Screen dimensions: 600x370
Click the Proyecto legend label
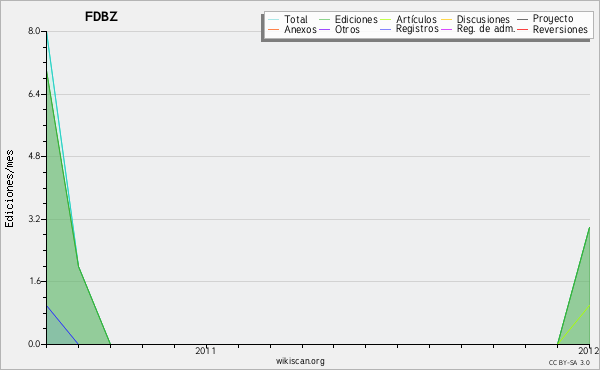click(553, 19)
